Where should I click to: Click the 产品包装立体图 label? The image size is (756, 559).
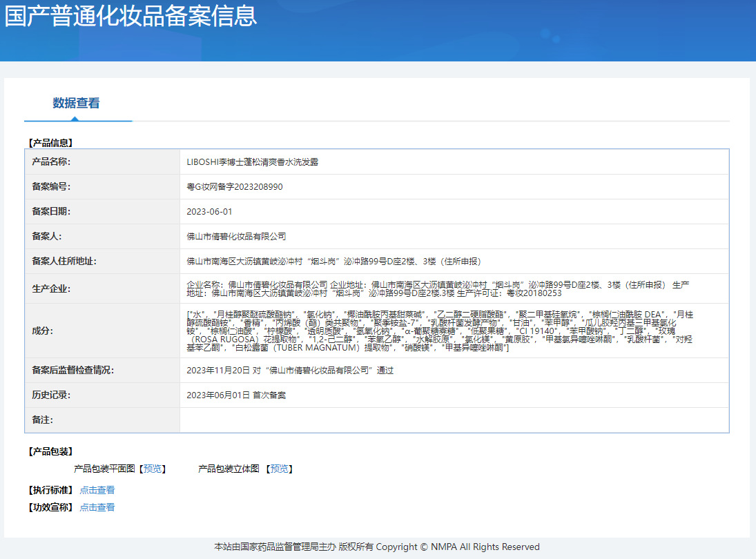[x=229, y=469]
